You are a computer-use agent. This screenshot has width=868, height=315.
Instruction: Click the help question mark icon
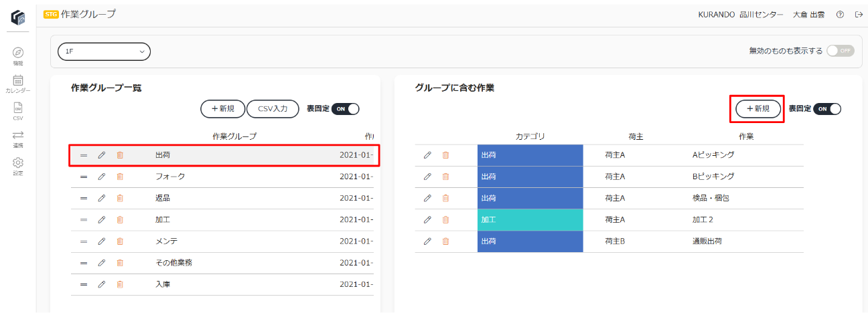[840, 15]
